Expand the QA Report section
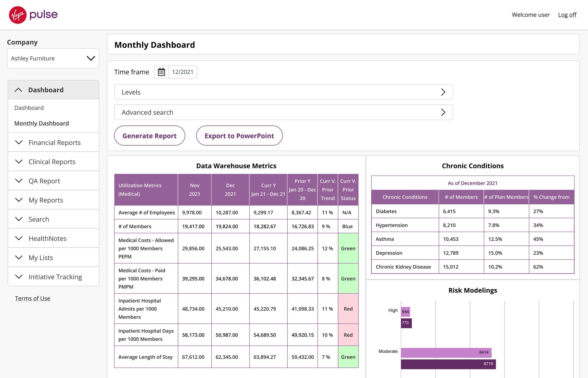The width and height of the screenshot is (588, 378). 54,181
